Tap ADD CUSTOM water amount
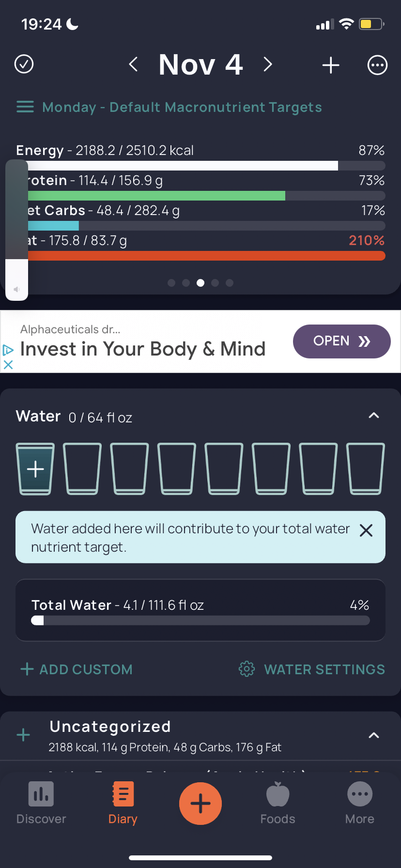401x868 pixels. click(x=77, y=669)
